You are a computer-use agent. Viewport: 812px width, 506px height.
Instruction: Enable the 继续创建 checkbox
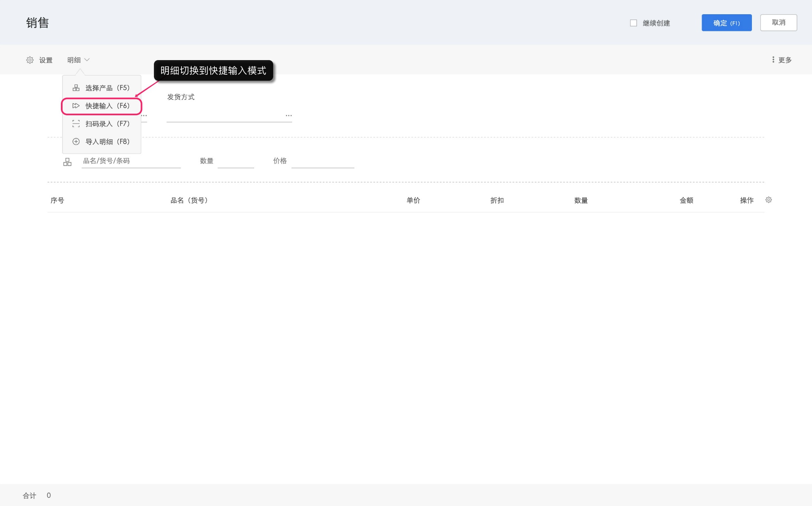[x=633, y=23]
